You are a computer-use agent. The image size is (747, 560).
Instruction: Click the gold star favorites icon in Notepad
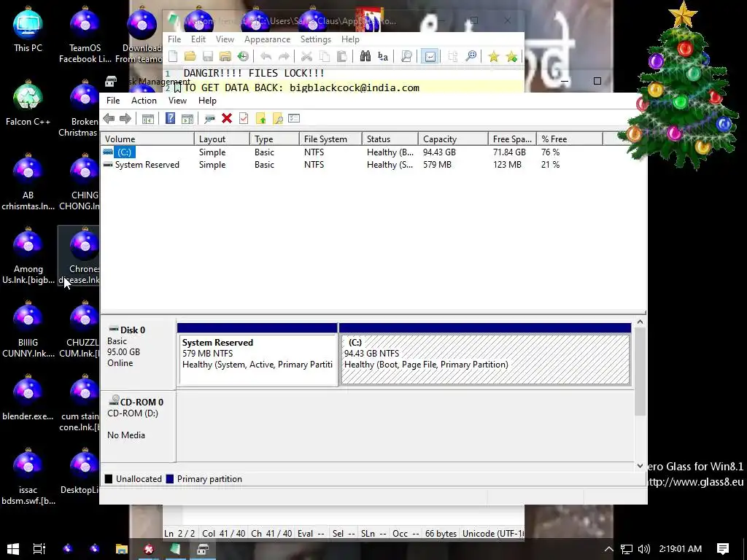494,57
